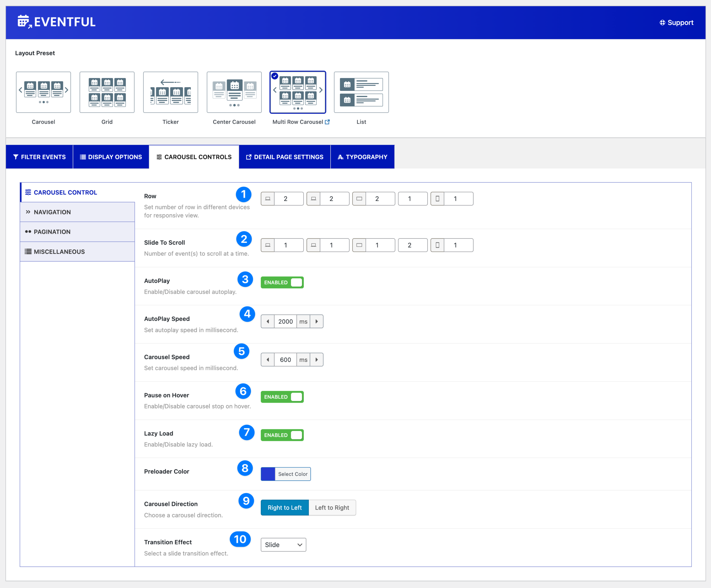Open the Support link

click(x=676, y=23)
